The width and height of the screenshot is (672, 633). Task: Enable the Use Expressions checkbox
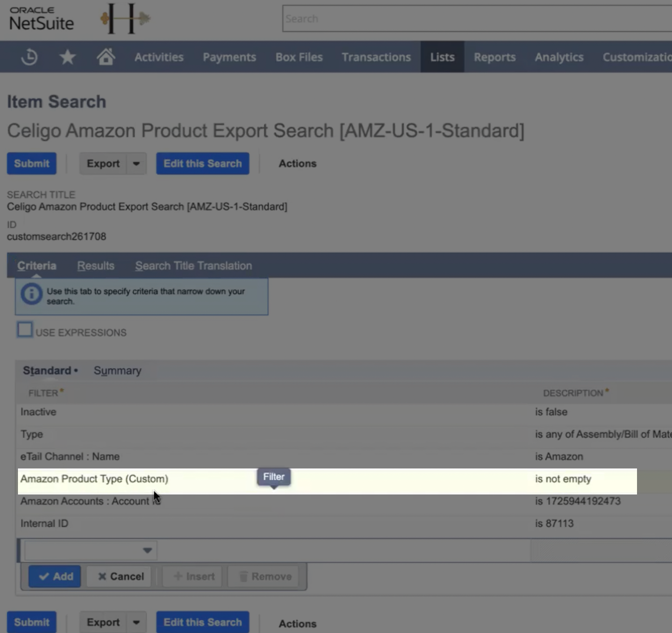pyautogui.click(x=25, y=330)
